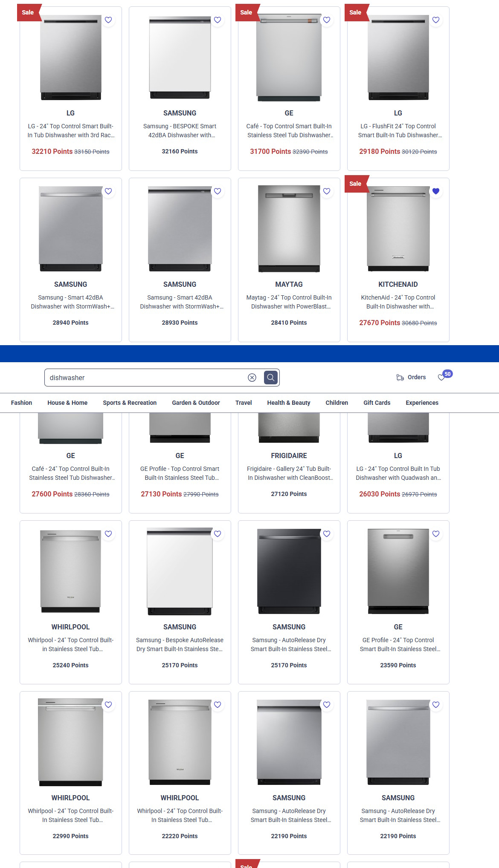Image resolution: width=499 pixels, height=868 pixels.
Task: Click Whirlpool 22220 Points dishwasher image
Action: [x=180, y=742]
